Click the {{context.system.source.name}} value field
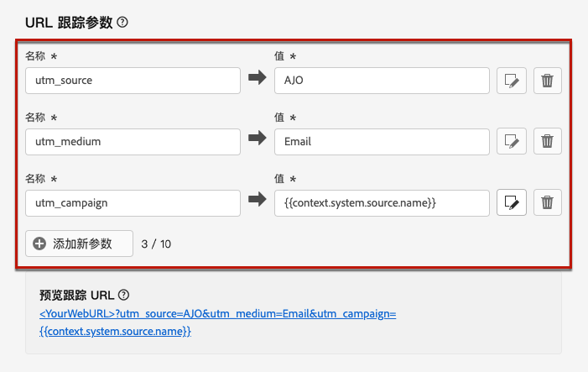This screenshot has width=588, height=372. click(382, 202)
